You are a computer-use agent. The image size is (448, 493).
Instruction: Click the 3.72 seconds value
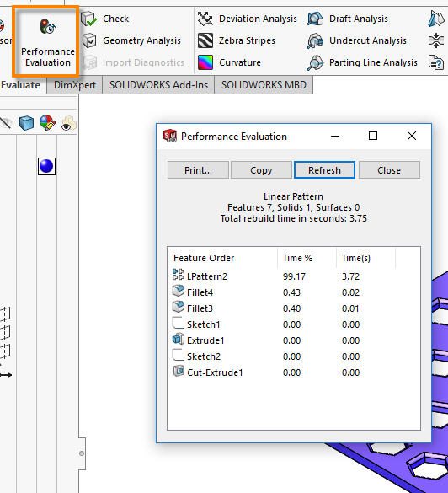click(350, 276)
